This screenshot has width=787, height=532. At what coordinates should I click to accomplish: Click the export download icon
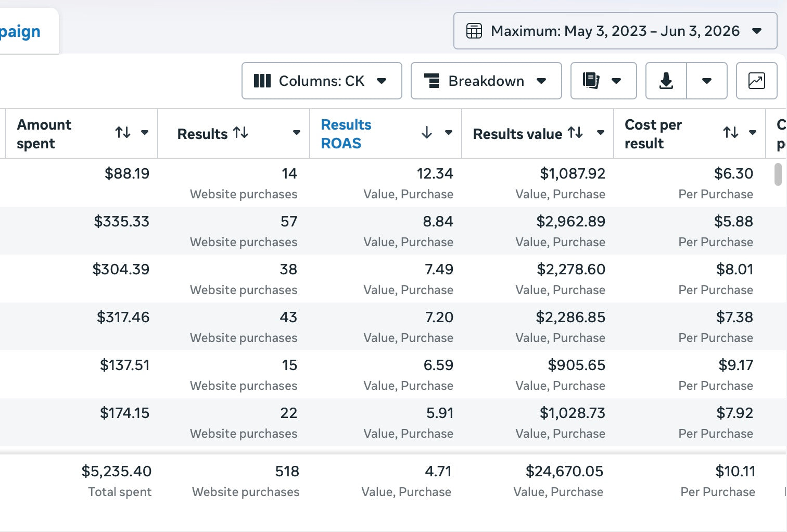click(666, 81)
